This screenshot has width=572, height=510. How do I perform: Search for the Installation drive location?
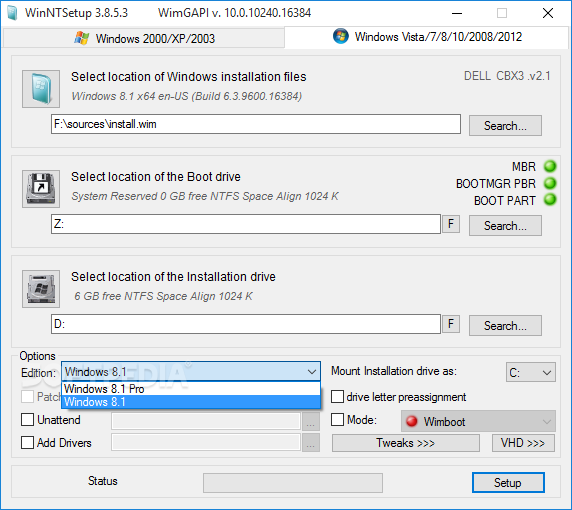505,326
